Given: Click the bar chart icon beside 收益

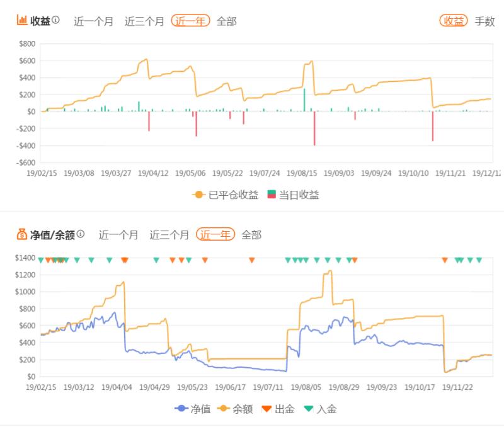Looking at the screenshot, I should [22, 20].
